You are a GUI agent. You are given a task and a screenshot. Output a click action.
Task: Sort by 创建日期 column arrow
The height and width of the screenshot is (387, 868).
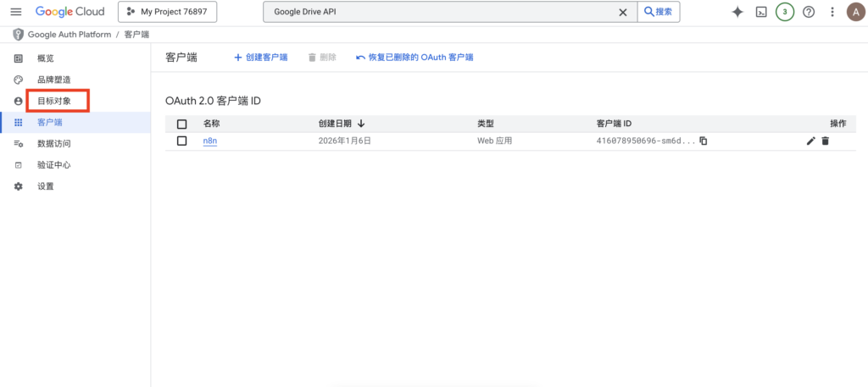(361, 124)
